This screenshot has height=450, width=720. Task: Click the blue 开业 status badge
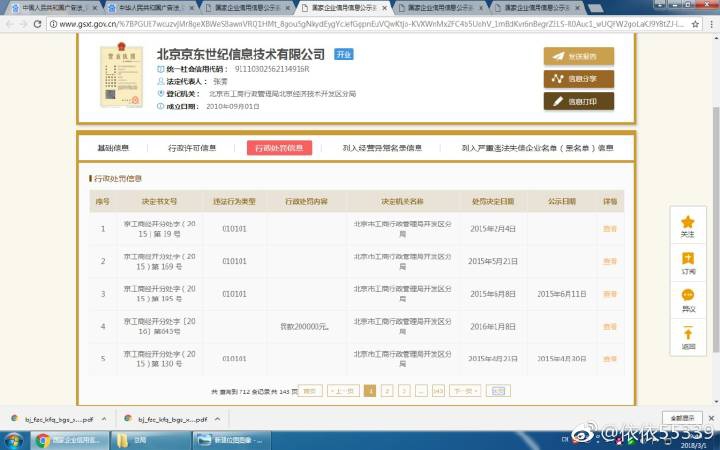click(343, 54)
